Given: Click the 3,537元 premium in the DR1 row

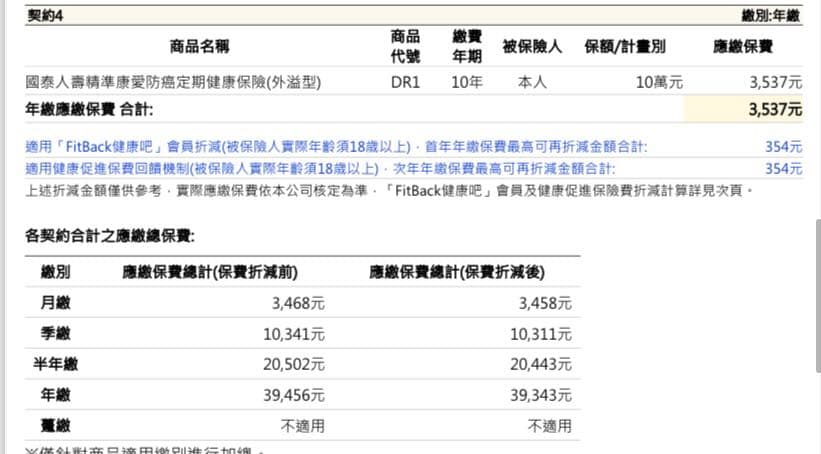Looking at the screenshot, I should point(775,82).
